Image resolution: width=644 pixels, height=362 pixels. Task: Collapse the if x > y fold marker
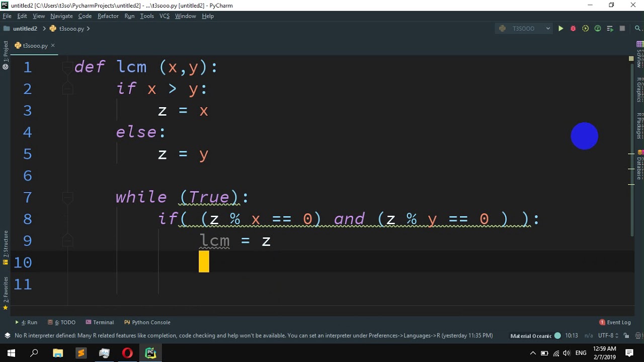coord(67,88)
